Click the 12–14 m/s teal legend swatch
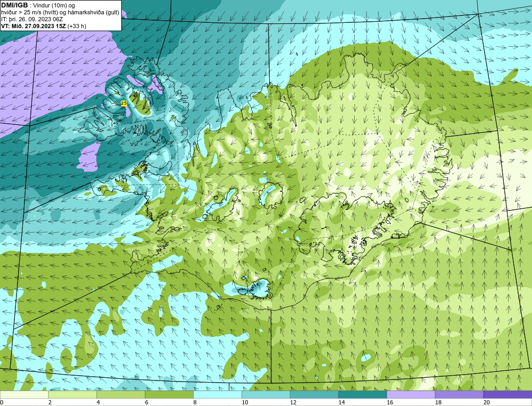Image resolution: width=532 pixels, height=406 pixels. tap(314, 394)
